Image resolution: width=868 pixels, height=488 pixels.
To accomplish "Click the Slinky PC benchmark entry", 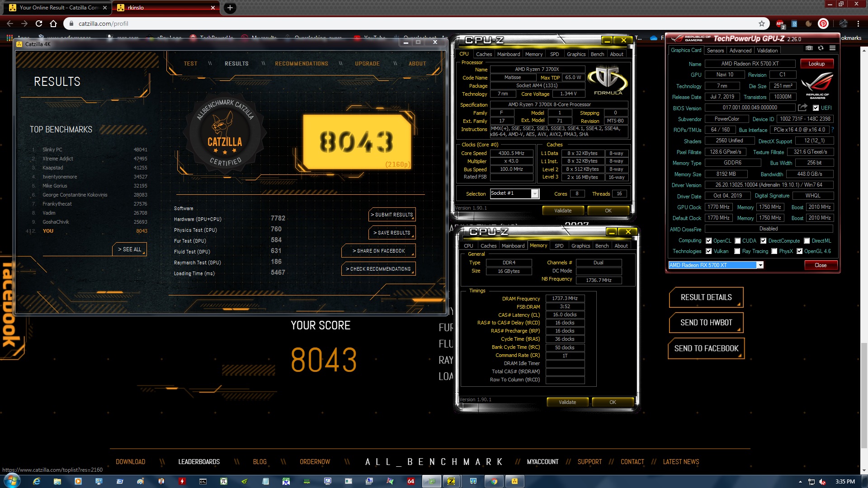I will pos(90,150).
